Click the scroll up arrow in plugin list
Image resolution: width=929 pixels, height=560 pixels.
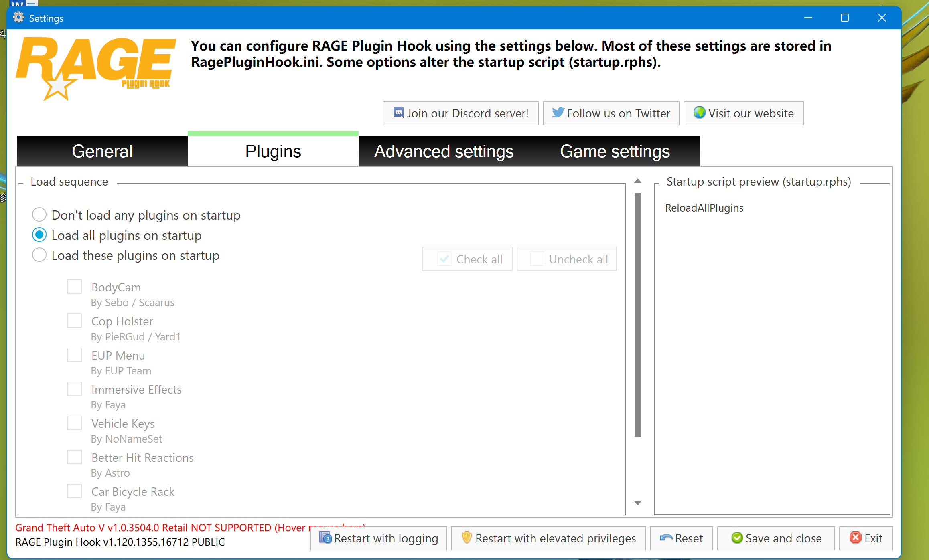pyautogui.click(x=638, y=181)
